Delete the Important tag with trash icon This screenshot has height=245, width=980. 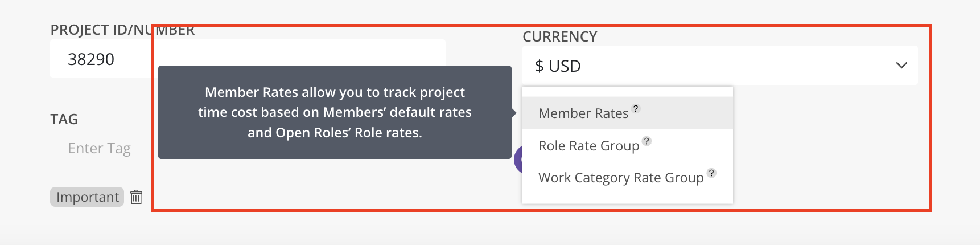136,197
